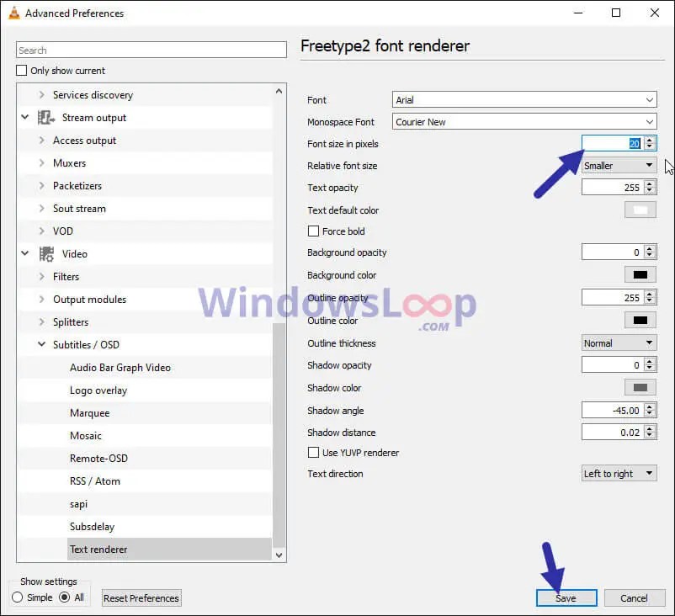
Task: Enable Use YUVP renderer option
Action: [313, 453]
